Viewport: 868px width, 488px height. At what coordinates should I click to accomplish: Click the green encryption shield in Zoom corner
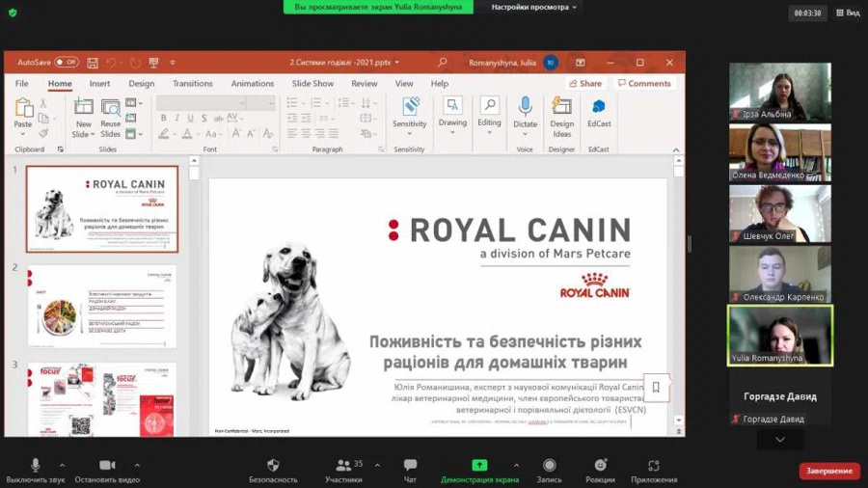click(13, 13)
